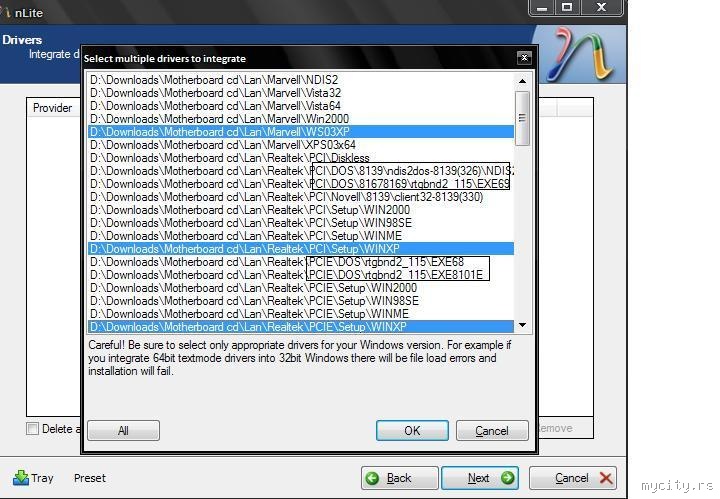Screen dimensions: 720x499
Task: Select the PCI\Setup\WINME driver path
Action: coord(301,235)
